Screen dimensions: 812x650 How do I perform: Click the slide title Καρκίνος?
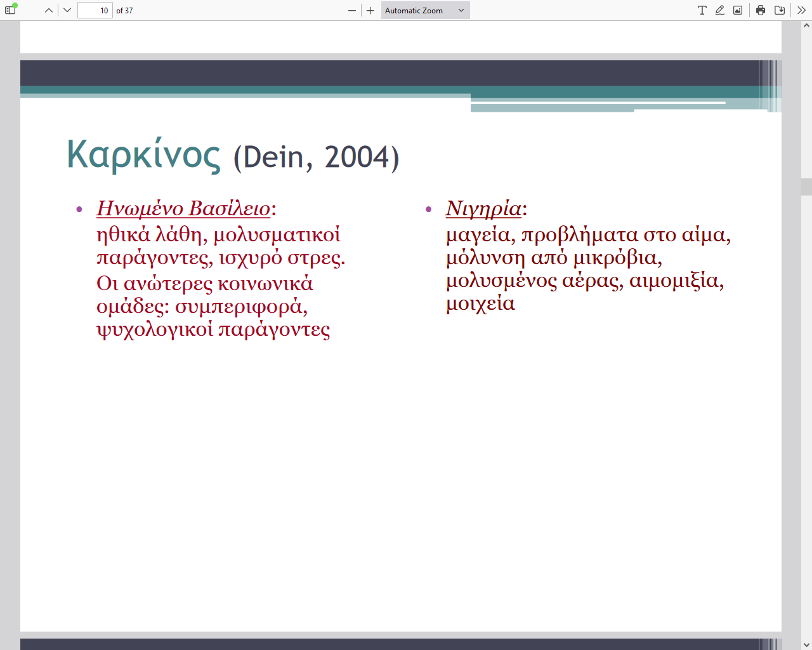143,154
